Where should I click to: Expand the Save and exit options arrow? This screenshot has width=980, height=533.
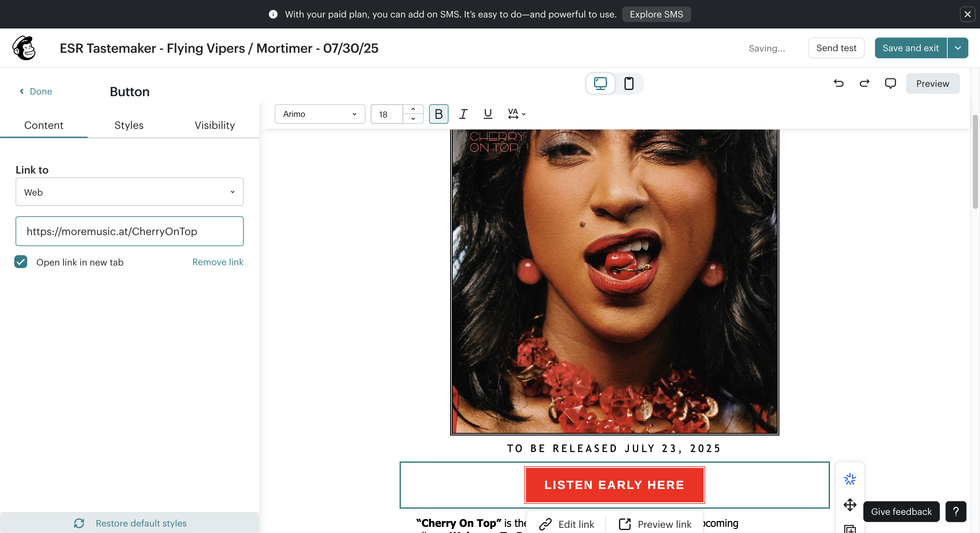(x=958, y=48)
